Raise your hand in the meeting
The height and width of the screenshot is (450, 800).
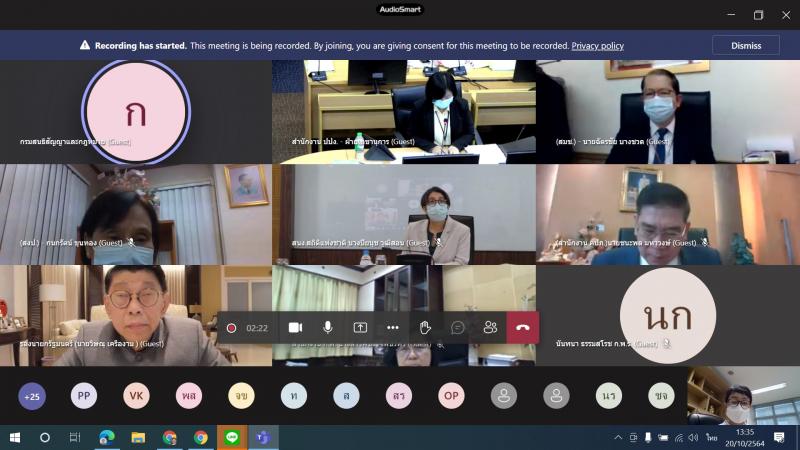point(425,328)
